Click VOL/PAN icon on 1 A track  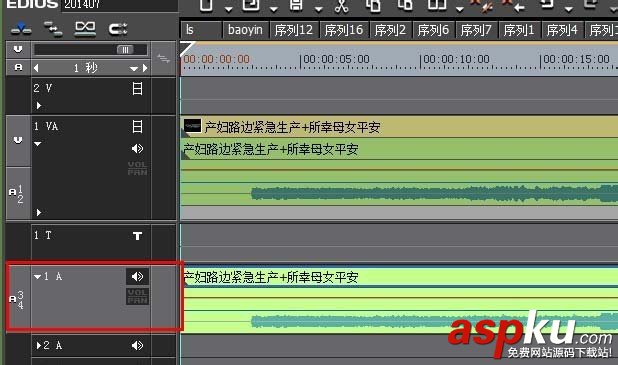click(137, 296)
